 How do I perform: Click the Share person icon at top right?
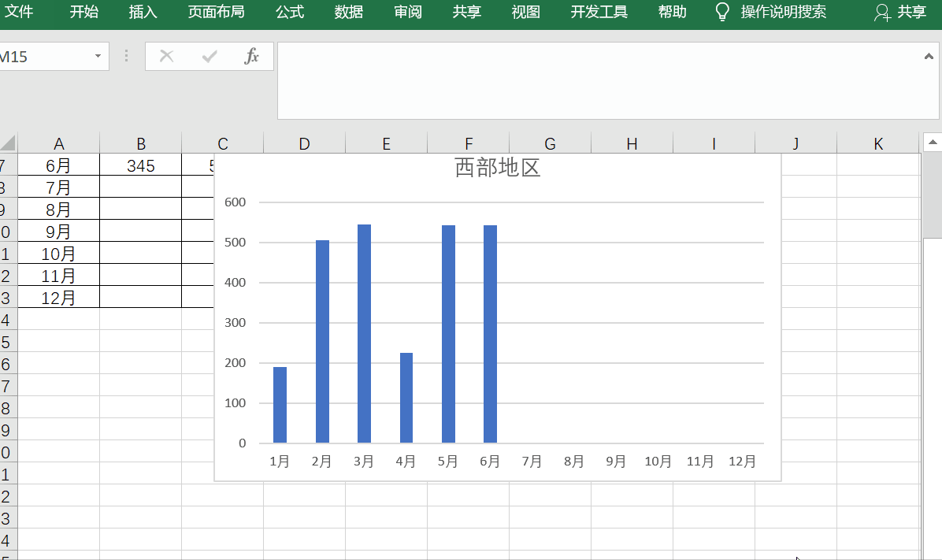pos(883,13)
